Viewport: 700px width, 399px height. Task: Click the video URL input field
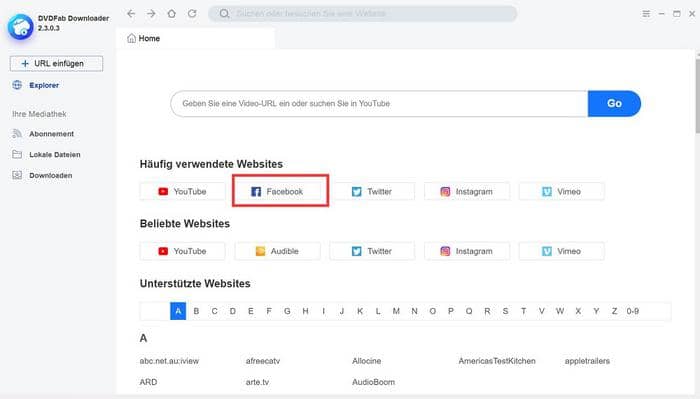[x=379, y=104]
